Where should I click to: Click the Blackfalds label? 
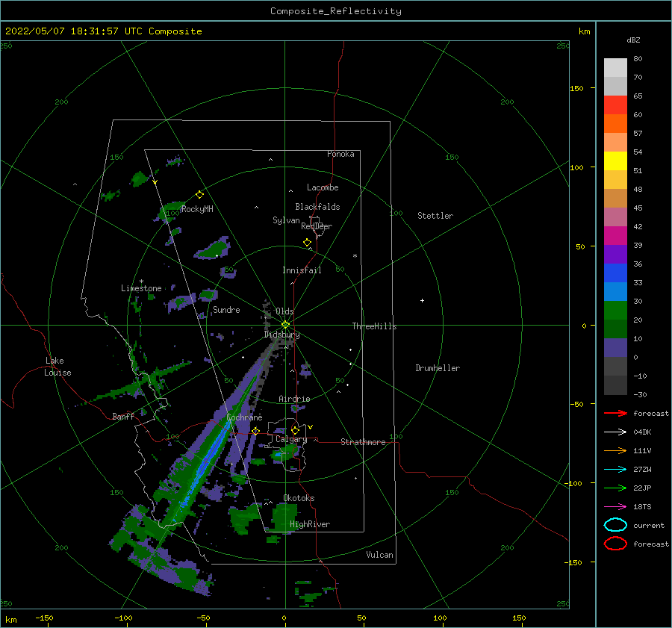[x=317, y=207]
